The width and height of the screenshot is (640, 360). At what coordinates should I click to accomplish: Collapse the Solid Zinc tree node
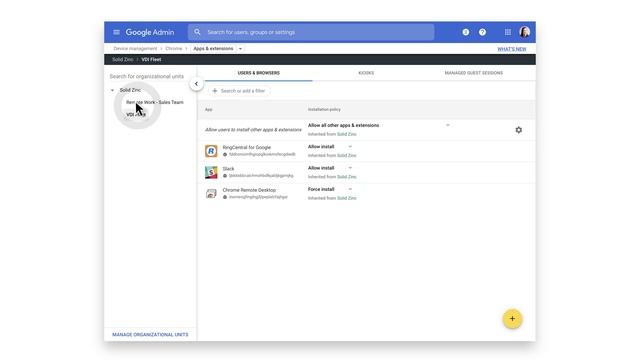pos(112,90)
